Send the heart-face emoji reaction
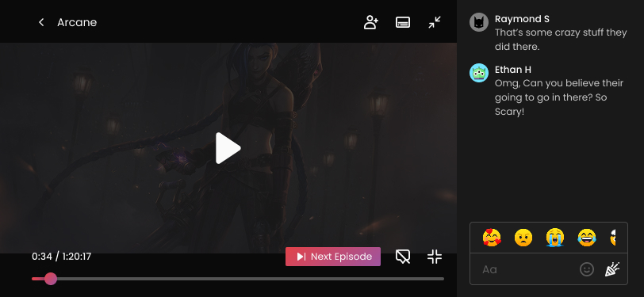This screenshot has height=297, width=644. point(492,237)
